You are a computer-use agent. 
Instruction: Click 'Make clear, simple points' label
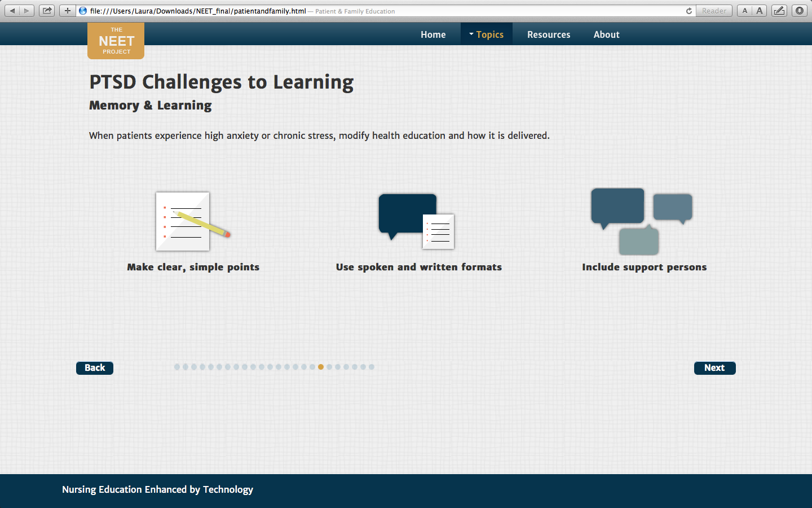click(193, 267)
